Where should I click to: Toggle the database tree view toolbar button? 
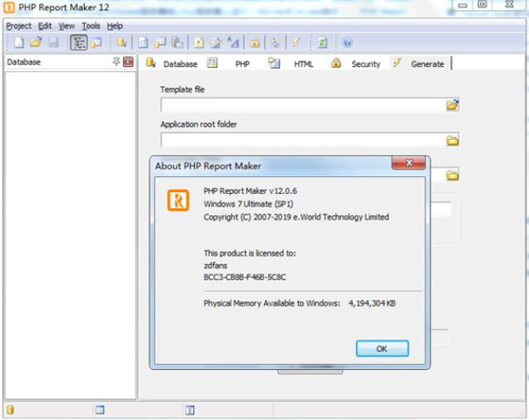[x=78, y=42]
